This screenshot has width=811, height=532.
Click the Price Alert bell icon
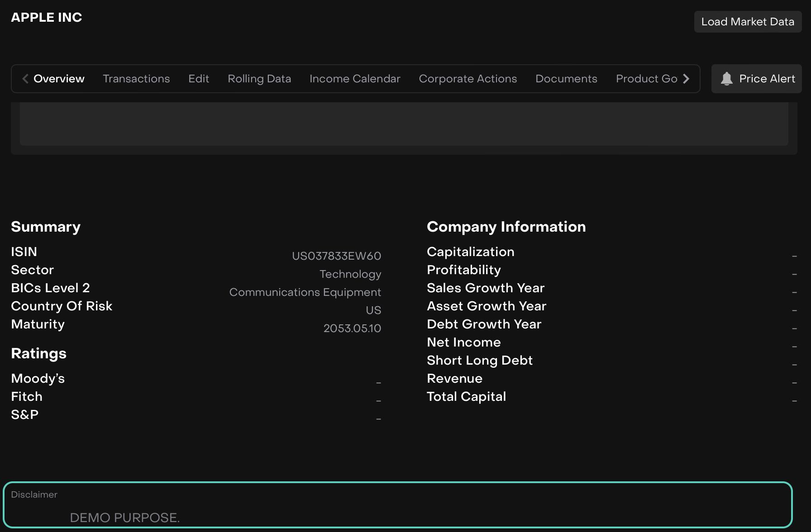tap(726, 79)
